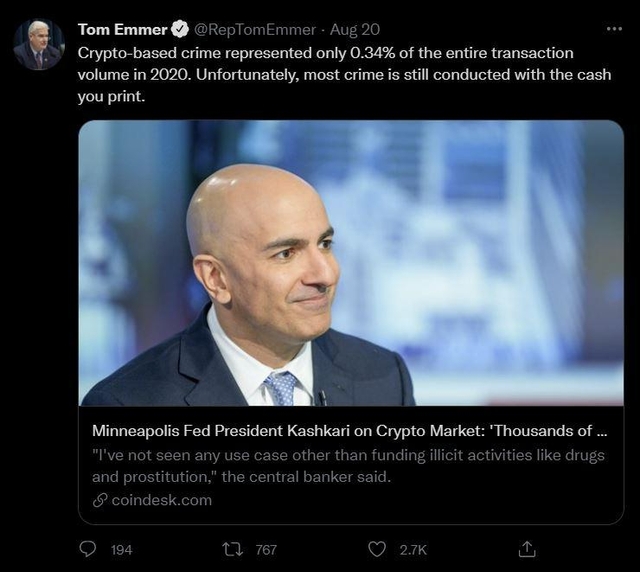This screenshot has width=640, height=572.
Task: Click the chain link icon beside coindesk.com
Action: (x=99, y=500)
